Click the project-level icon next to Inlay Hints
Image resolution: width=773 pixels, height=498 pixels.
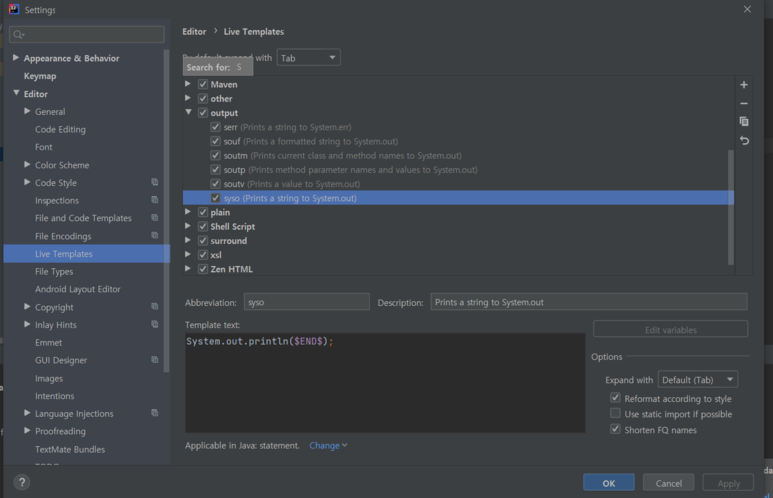pyautogui.click(x=155, y=324)
